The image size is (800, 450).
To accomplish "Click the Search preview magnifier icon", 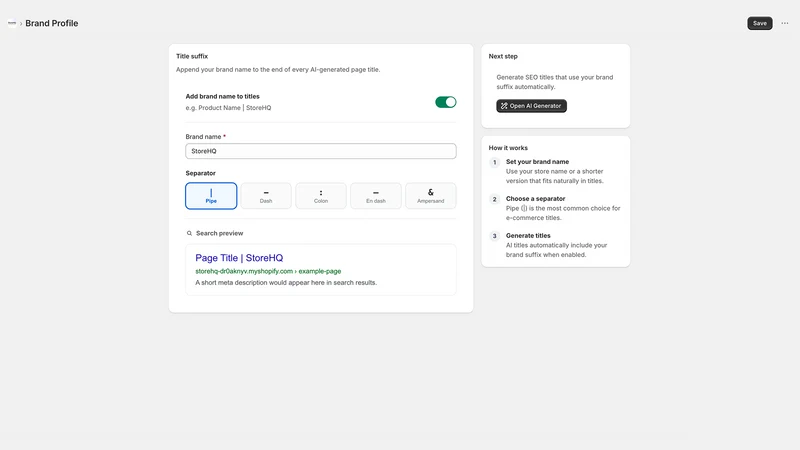I will pyautogui.click(x=189, y=233).
